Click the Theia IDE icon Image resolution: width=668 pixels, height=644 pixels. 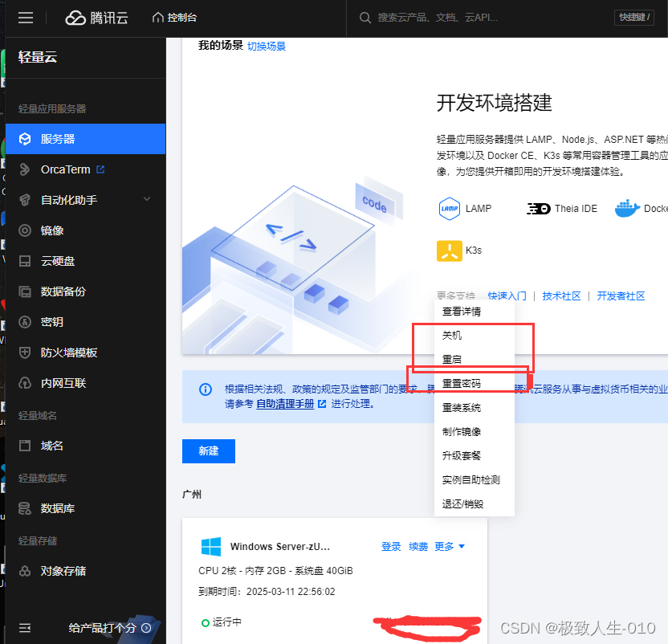539,209
